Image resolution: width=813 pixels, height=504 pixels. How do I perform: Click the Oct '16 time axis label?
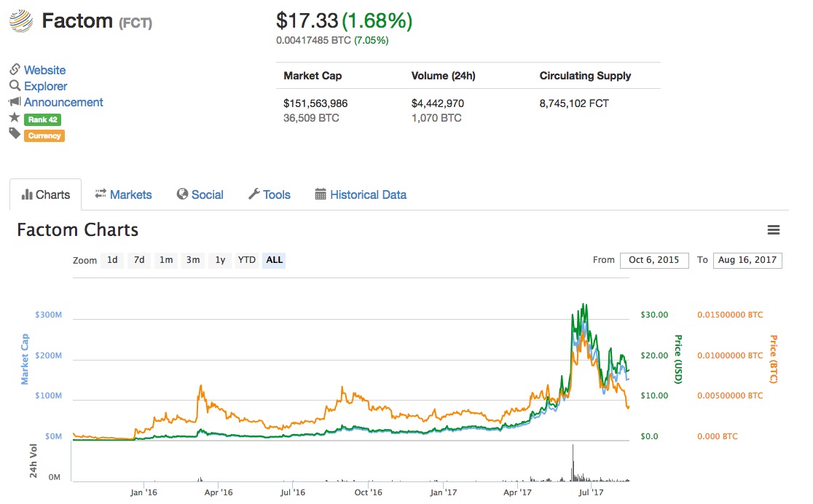click(x=368, y=492)
